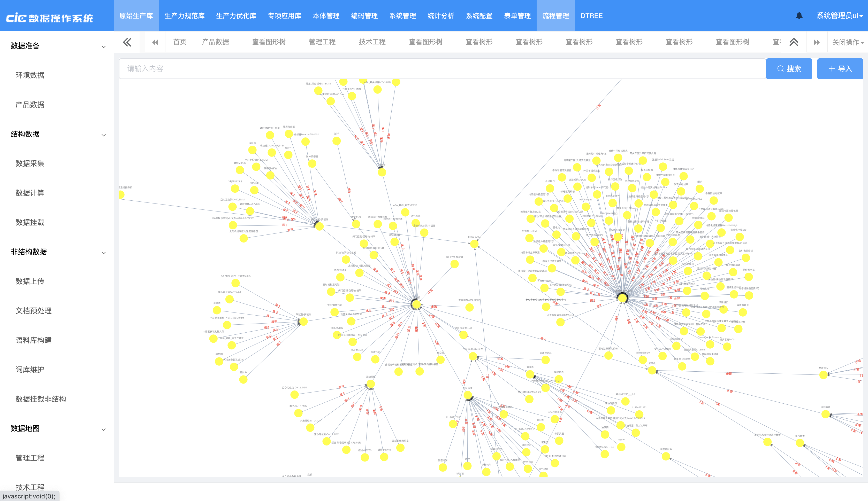Open the 流程管理 top menu
The height and width of the screenshot is (501, 868).
coord(555,15)
